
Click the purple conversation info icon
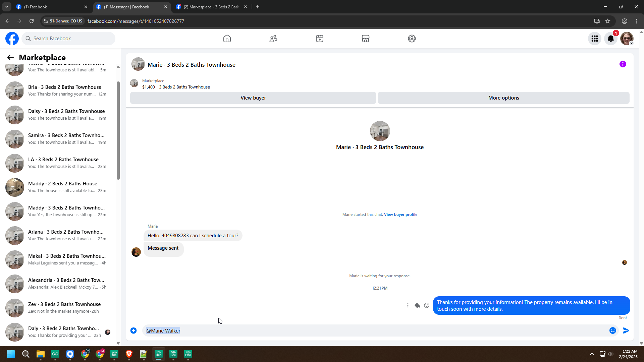[x=623, y=64]
